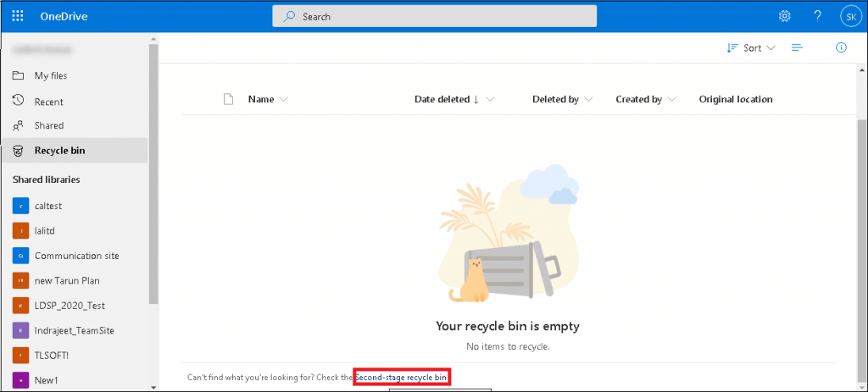Click the search magnifier icon
The image size is (868, 392).
point(289,17)
